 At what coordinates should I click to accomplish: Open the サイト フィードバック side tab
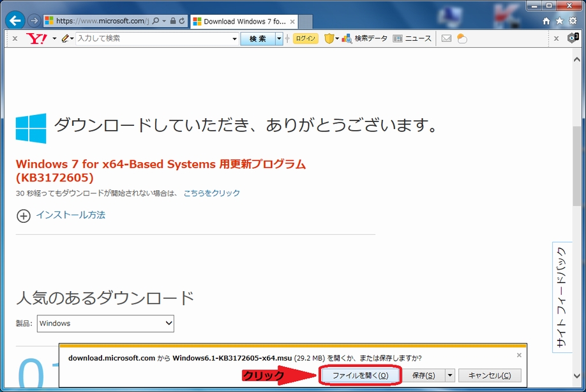[562, 297]
